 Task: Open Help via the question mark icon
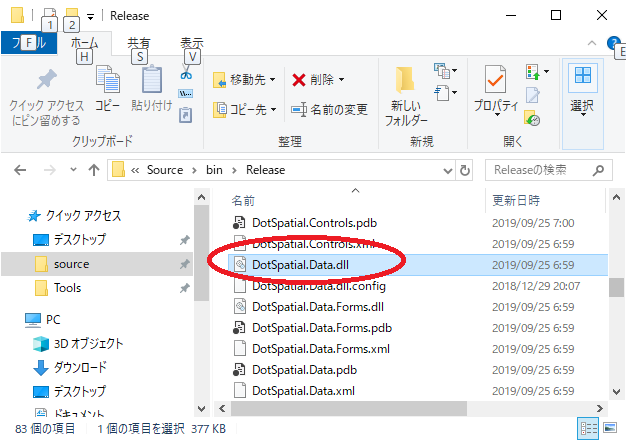click(x=613, y=43)
